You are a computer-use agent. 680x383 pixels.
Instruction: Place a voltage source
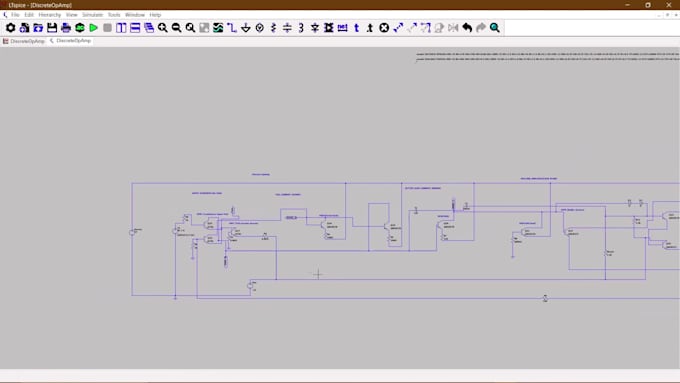pos(260,28)
